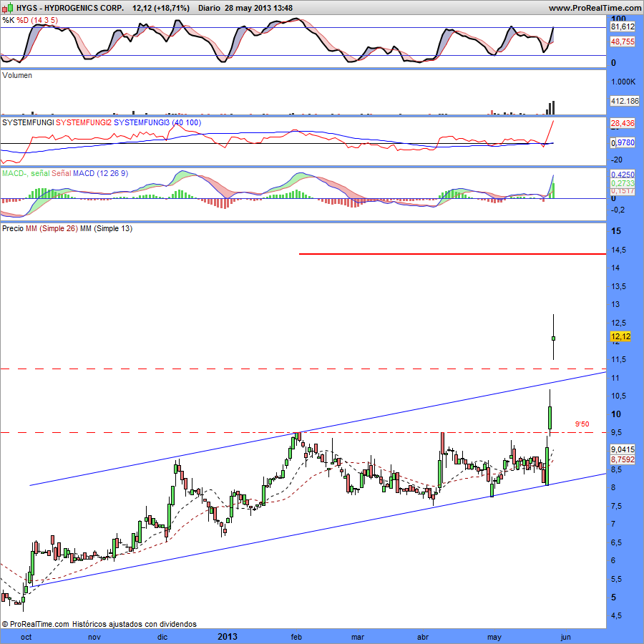Click the %K stochastic label

8,20
